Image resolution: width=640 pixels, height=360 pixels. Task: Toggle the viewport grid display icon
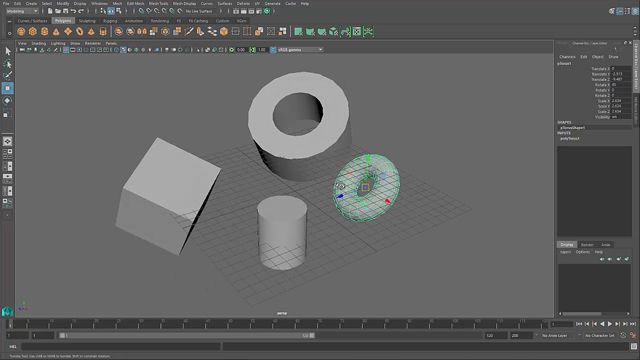pos(66,50)
